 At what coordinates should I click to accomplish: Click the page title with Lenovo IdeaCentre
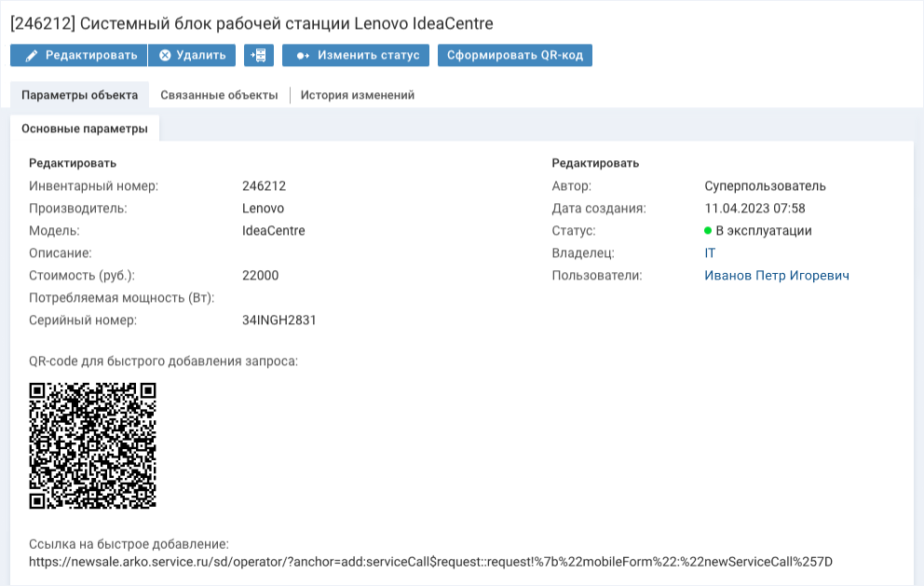[251, 23]
